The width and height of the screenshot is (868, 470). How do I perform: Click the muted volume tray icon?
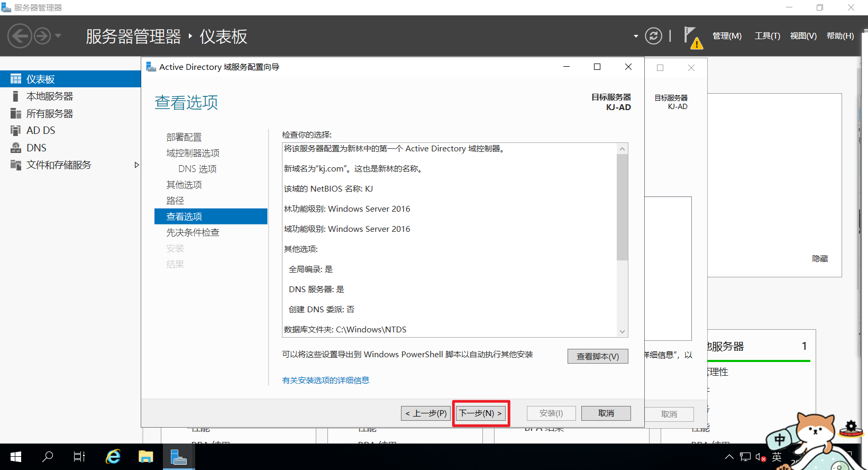coord(761,457)
